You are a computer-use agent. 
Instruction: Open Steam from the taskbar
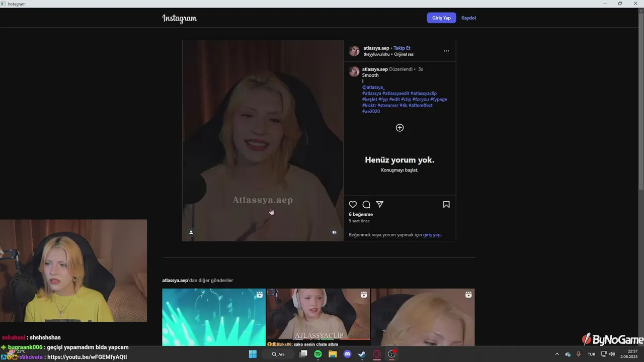(362, 354)
